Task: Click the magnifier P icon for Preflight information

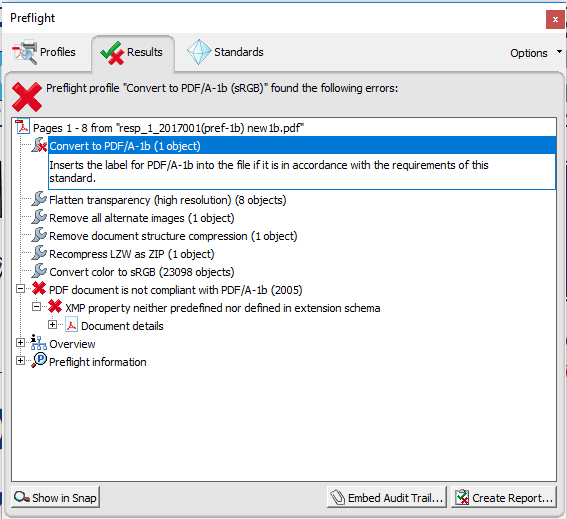Action: pyautogui.click(x=39, y=361)
